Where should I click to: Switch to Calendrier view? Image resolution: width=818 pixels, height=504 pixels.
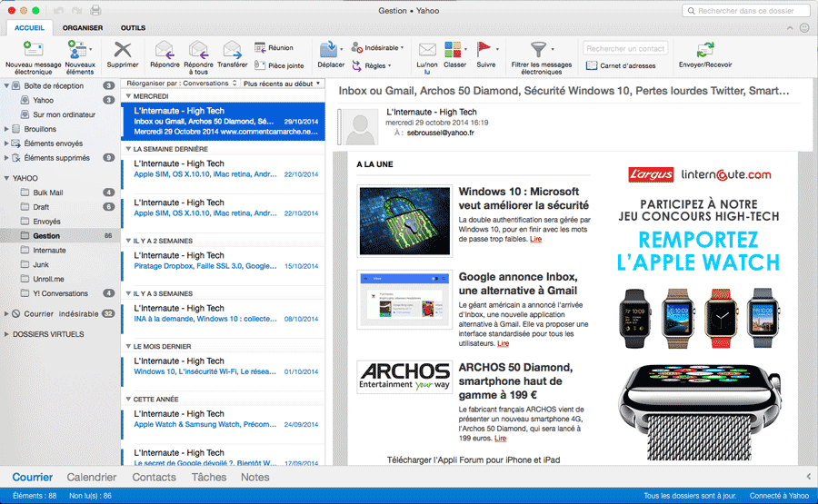[x=91, y=477]
